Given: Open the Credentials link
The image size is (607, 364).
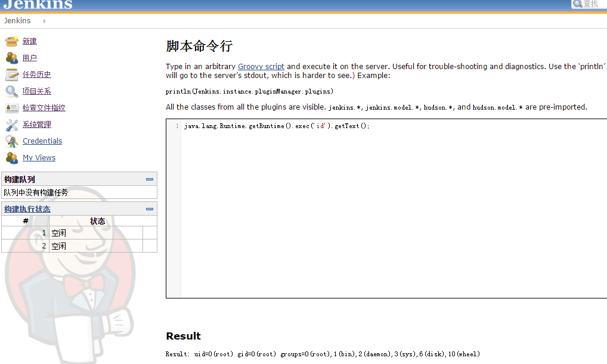Looking at the screenshot, I should click(42, 141).
